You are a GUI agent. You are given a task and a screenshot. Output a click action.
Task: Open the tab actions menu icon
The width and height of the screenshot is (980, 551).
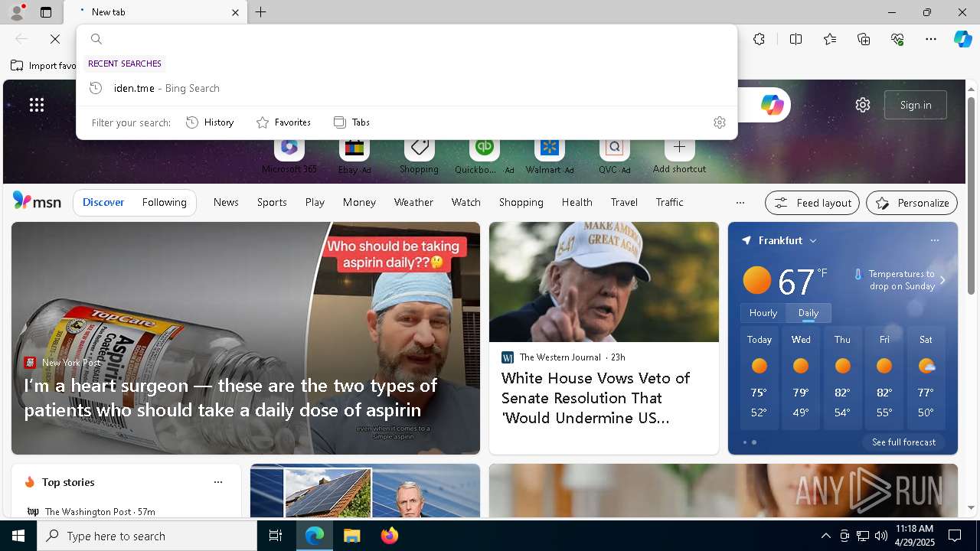point(46,12)
